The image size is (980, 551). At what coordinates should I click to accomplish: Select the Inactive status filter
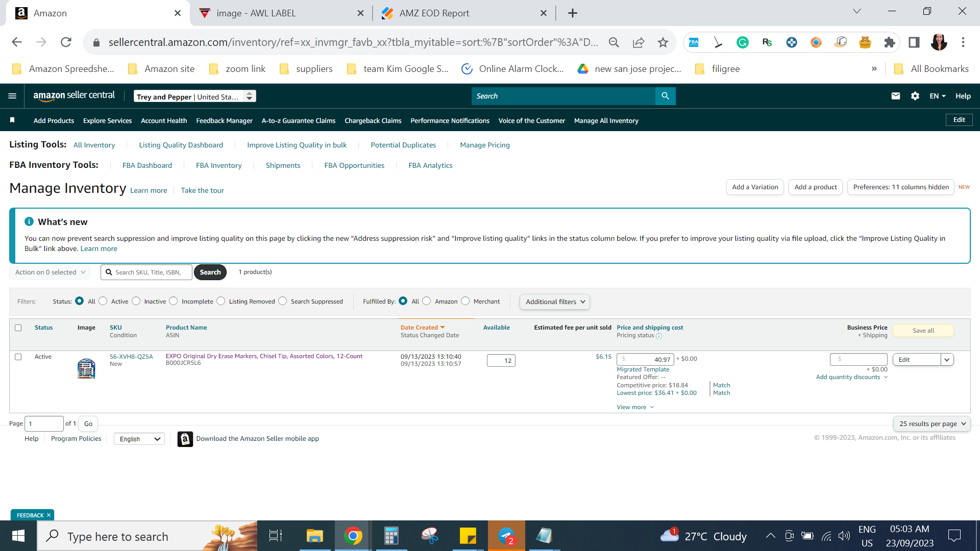pos(136,301)
